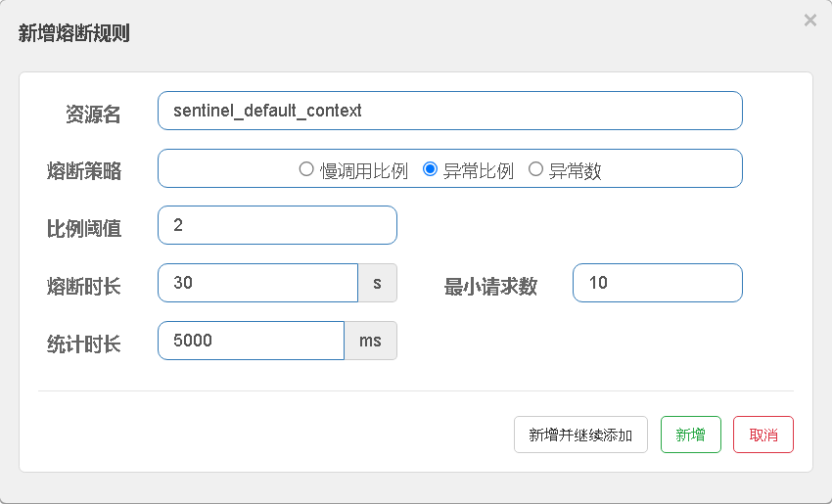Click the 新增并继续添加 button

580,435
